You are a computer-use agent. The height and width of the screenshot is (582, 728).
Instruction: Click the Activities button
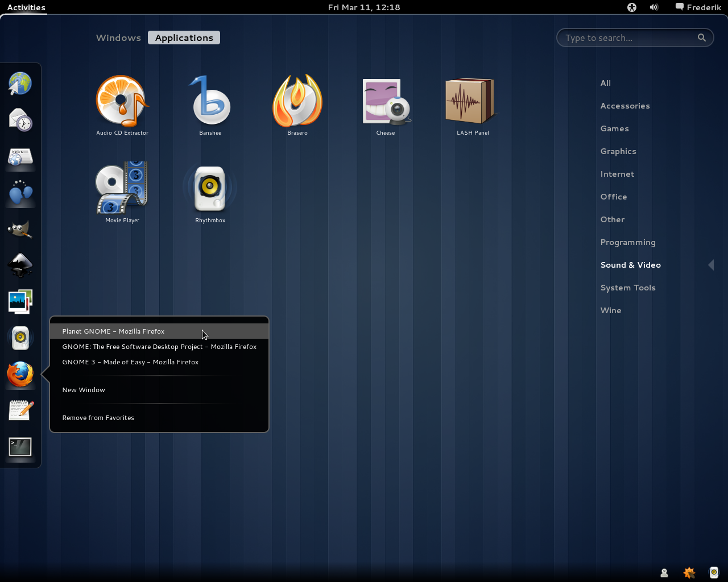click(26, 7)
